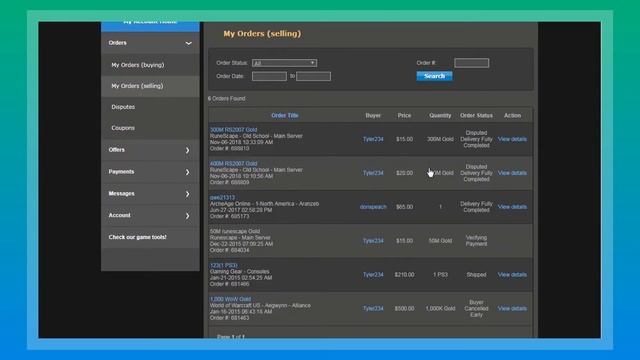View details for 300M RS2007 Gold order
The width and height of the screenshot is (640, 360).
(512, 139)
